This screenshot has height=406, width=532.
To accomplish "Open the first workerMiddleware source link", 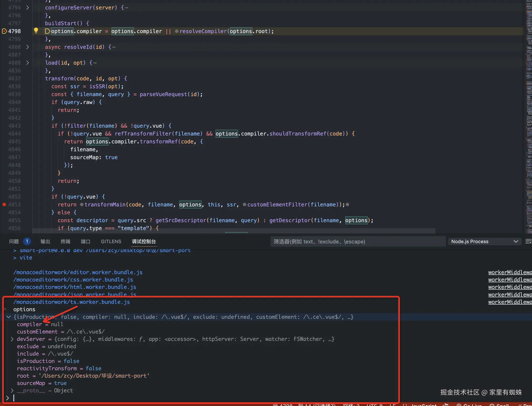I will pos(510,272).
